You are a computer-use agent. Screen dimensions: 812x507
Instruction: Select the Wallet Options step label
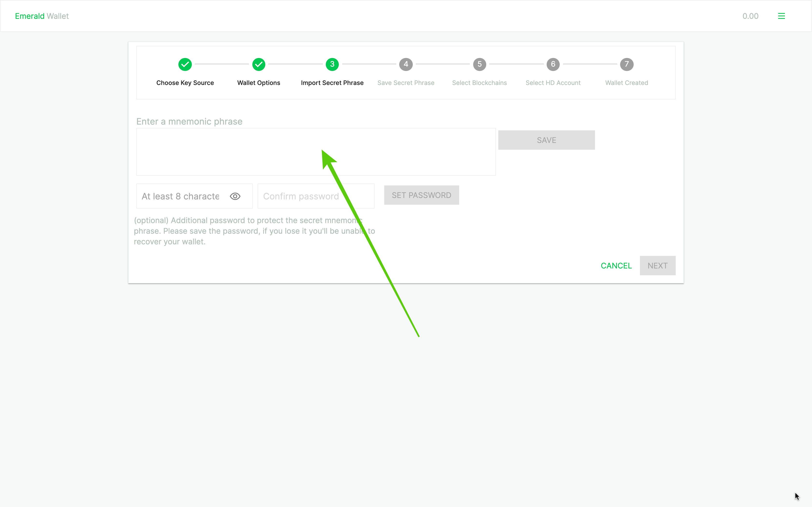258,83
